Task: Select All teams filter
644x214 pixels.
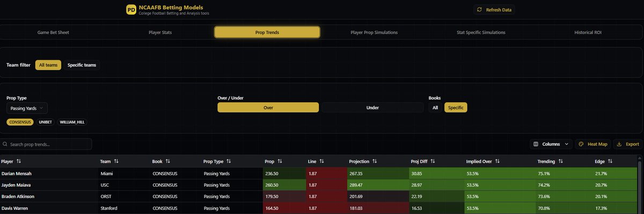Action: pyautogui.click(x=48, y=65)
